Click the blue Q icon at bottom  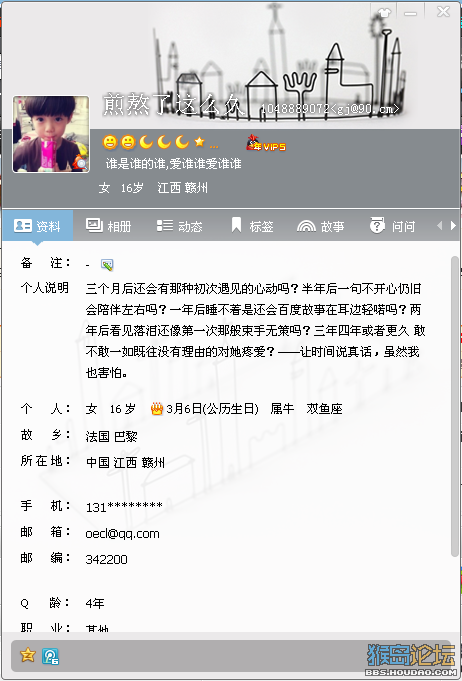(x=50, y=656)
